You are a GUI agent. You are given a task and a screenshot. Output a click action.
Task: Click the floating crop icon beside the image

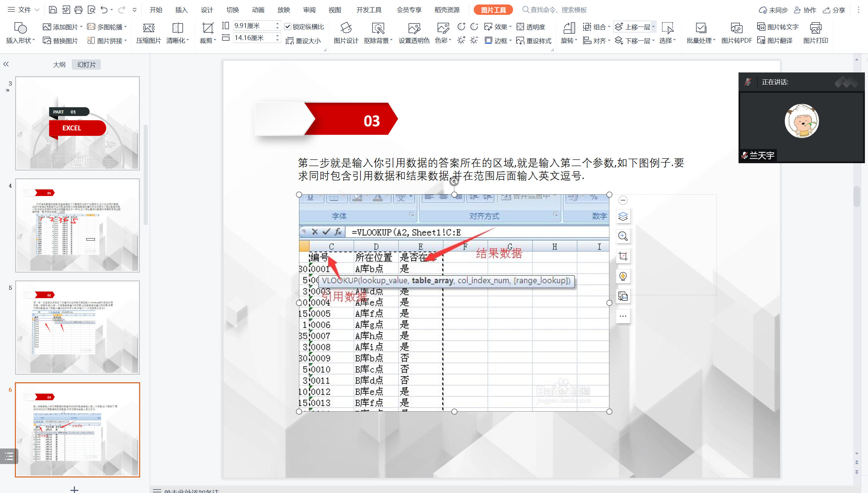pyautogui.click(x=623, y=256)
